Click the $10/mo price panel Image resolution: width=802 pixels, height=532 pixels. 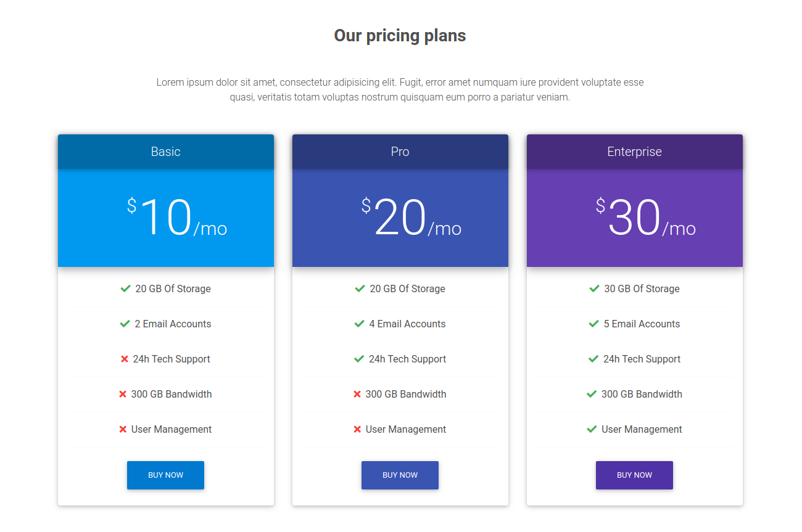[166, 218]
